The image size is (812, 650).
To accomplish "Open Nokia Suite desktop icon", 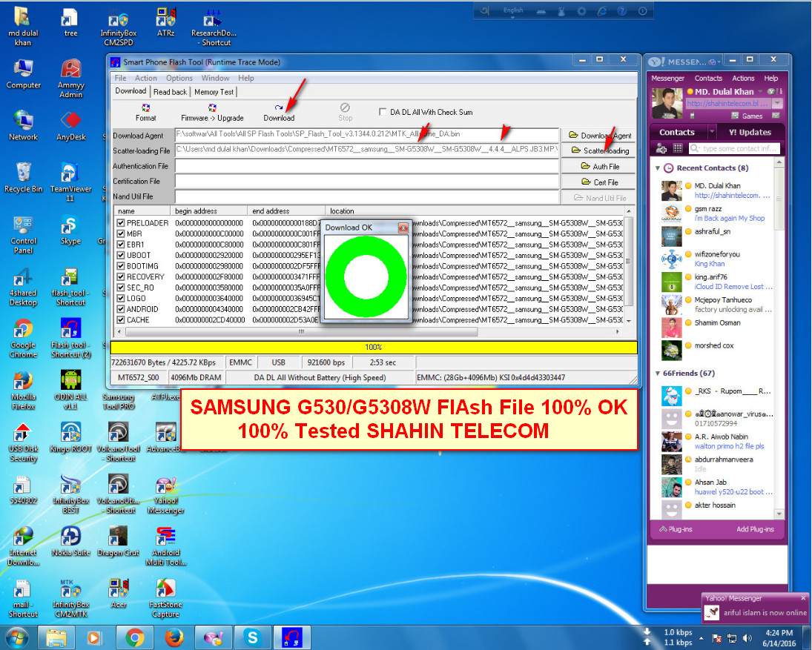I will 71,541.
